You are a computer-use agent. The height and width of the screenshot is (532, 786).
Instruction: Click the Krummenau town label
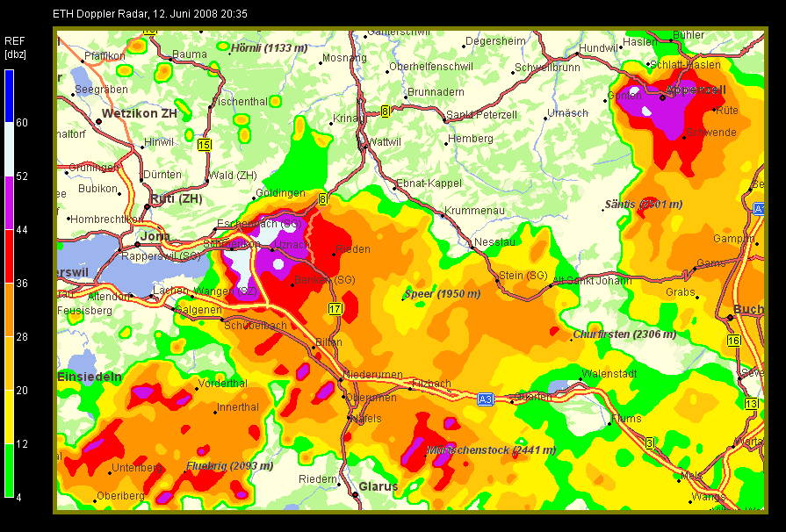coord(474,211)
